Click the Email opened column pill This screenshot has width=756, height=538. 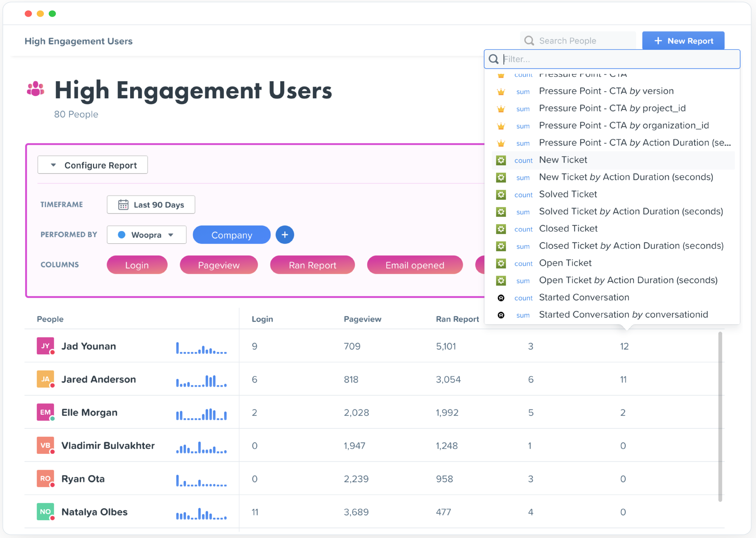[x=415, y=265]
